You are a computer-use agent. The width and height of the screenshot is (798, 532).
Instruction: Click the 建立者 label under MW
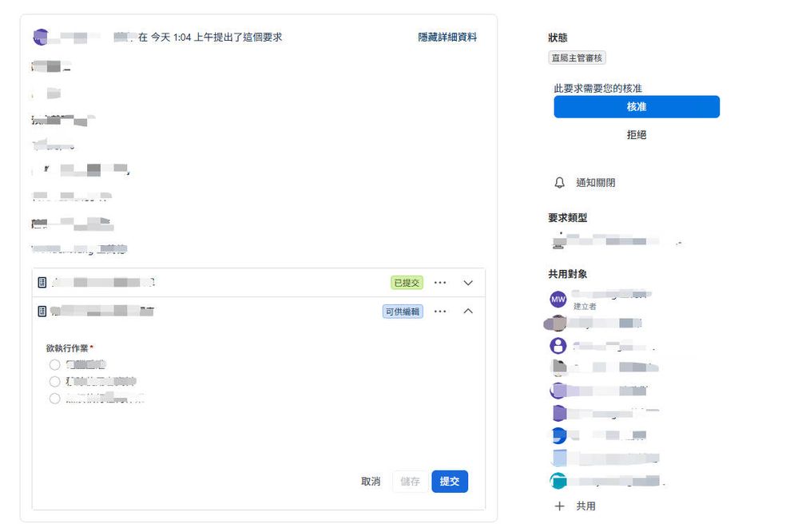[x=585, y=306]
